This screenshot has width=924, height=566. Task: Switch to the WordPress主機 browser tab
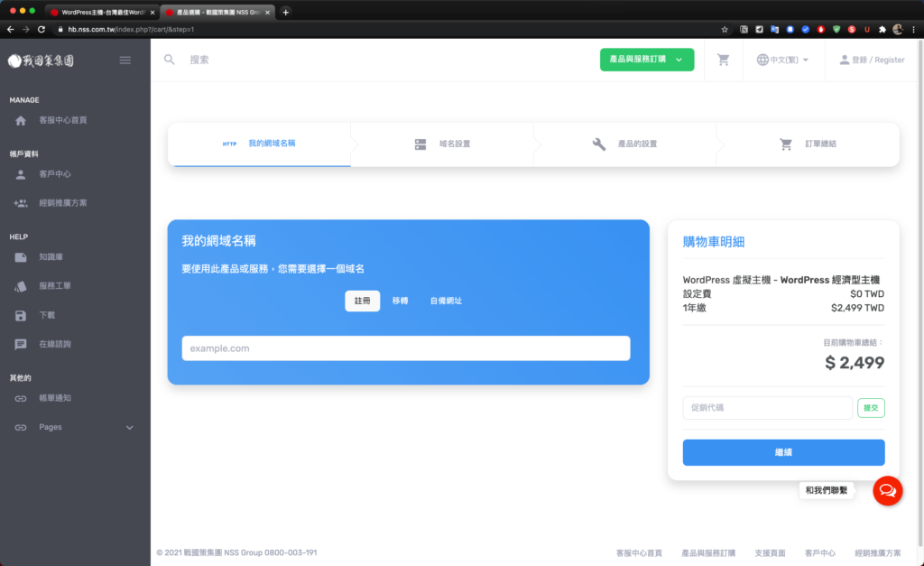(x=101, y=12)
